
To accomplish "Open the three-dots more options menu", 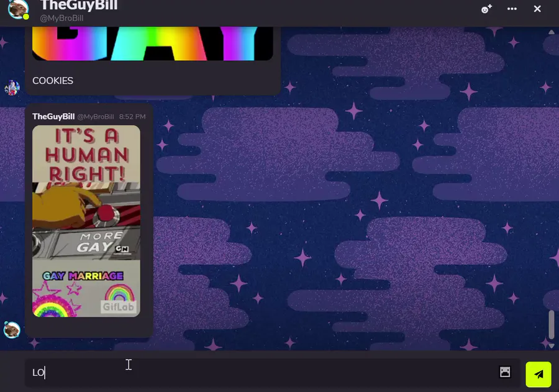I will (x=512, y=9).
